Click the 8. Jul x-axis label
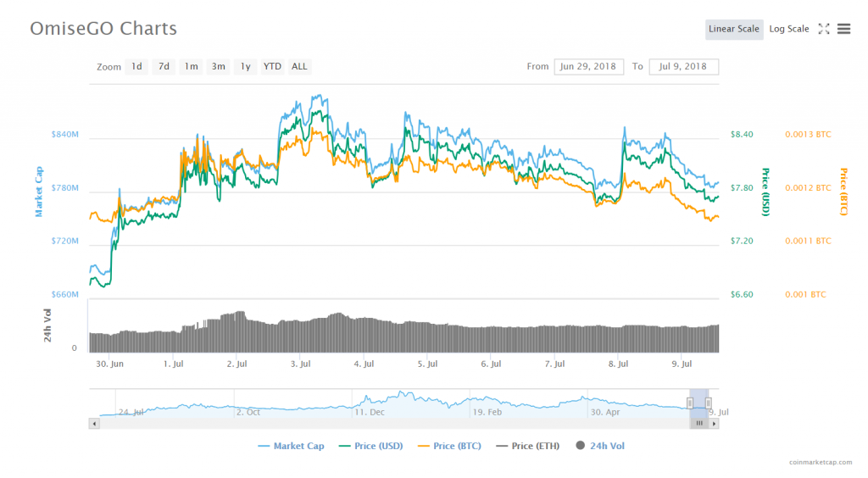 [x=618, y=364]
